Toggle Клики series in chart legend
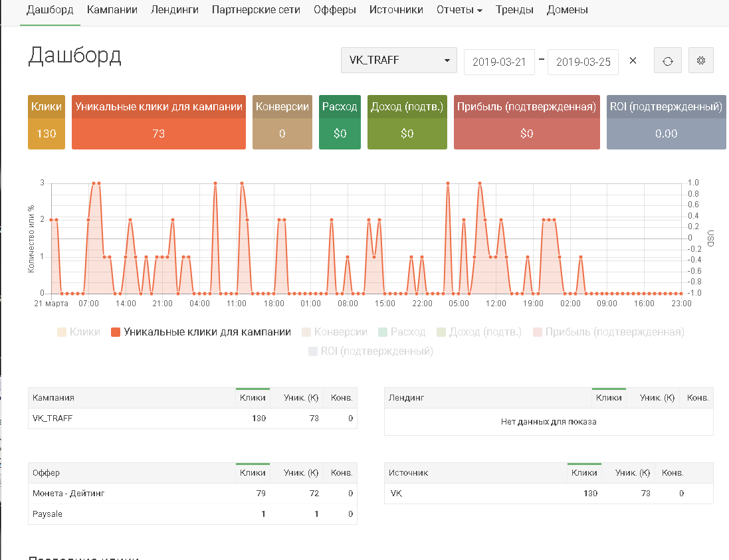Screen dimensions: 729x560 coord(78,331)
